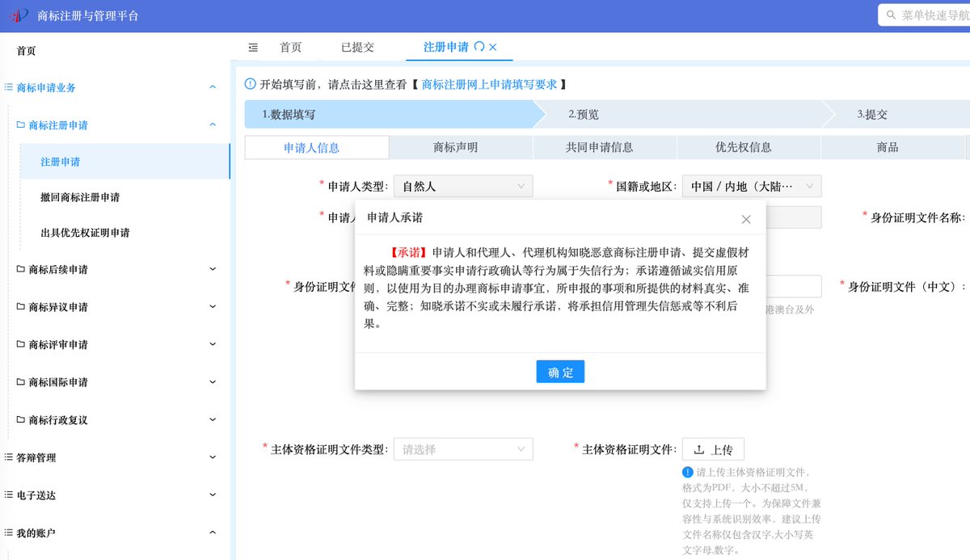Click the folder icon beside 商标异议申请
This screenshot has height=560, width=970.
(21, 307)
